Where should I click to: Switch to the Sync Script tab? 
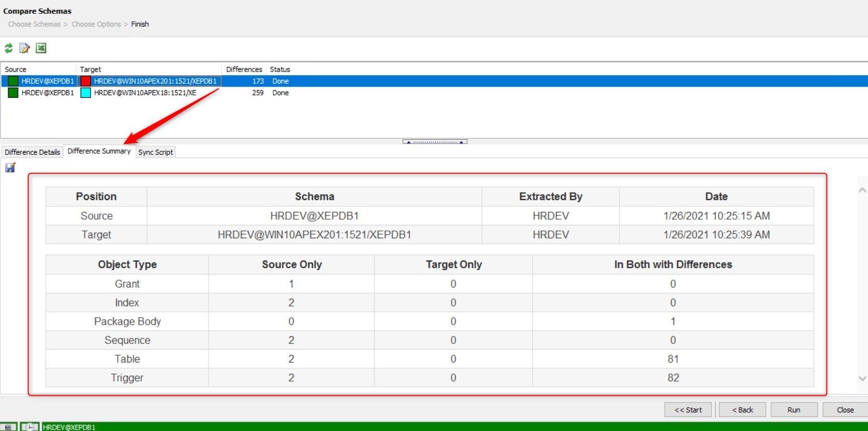pos(156,152)
